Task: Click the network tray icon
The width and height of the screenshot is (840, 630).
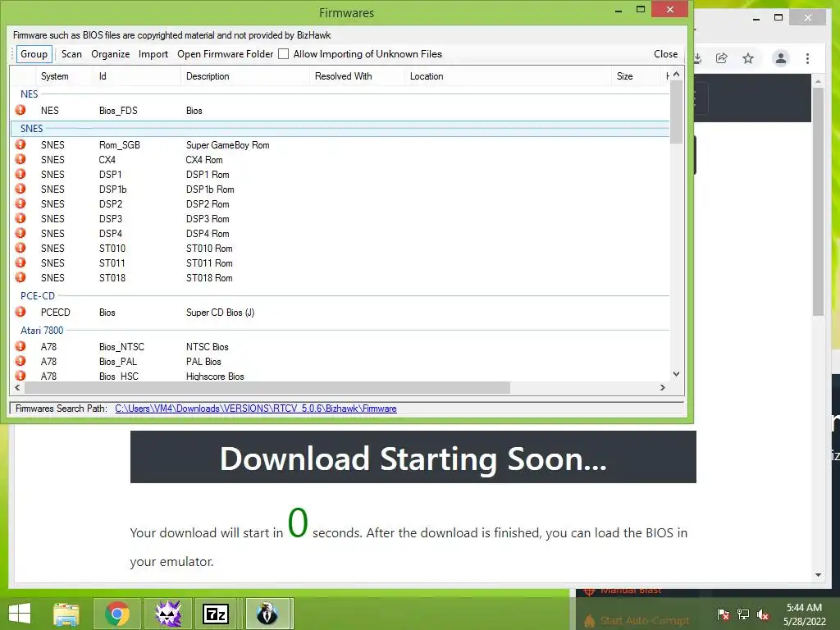Action: tap(743, 614)
